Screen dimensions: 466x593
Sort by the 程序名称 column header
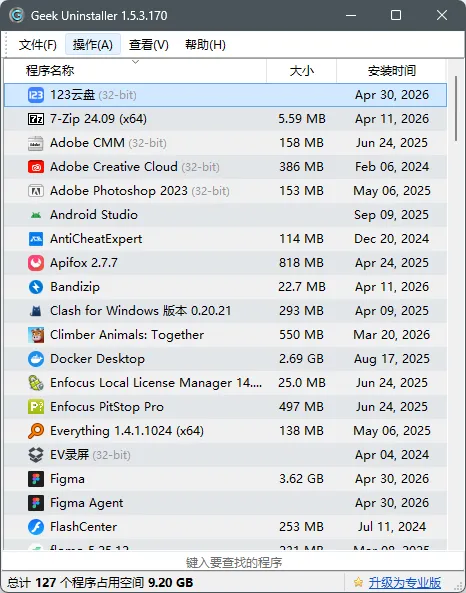[135, 71]
